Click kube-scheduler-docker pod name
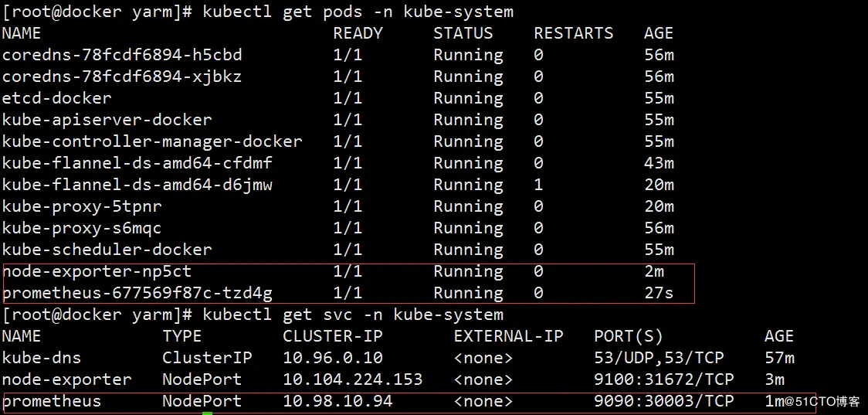 coord(107,250)
